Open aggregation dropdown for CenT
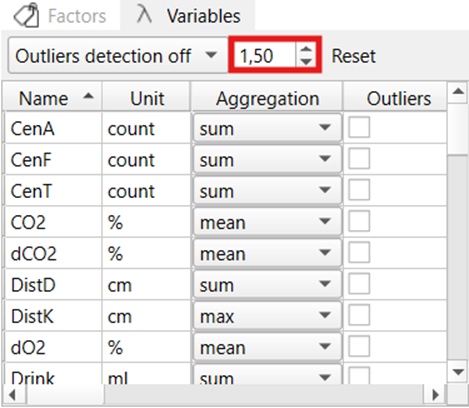 point(267,190)
